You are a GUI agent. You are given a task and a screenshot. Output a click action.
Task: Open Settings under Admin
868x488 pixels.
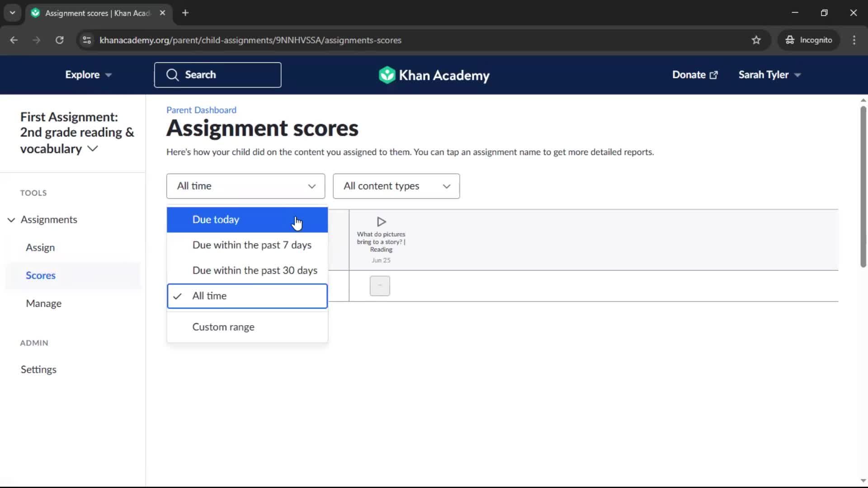coord(38,370)
